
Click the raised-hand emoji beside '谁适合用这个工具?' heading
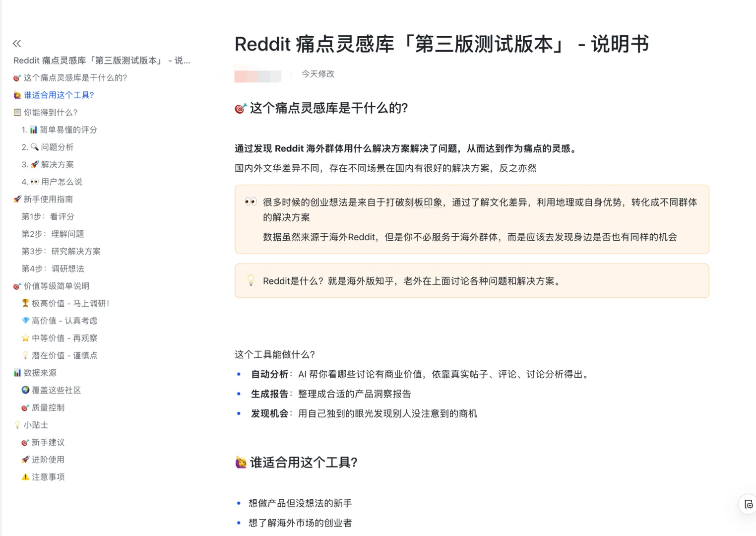point(241,463)
